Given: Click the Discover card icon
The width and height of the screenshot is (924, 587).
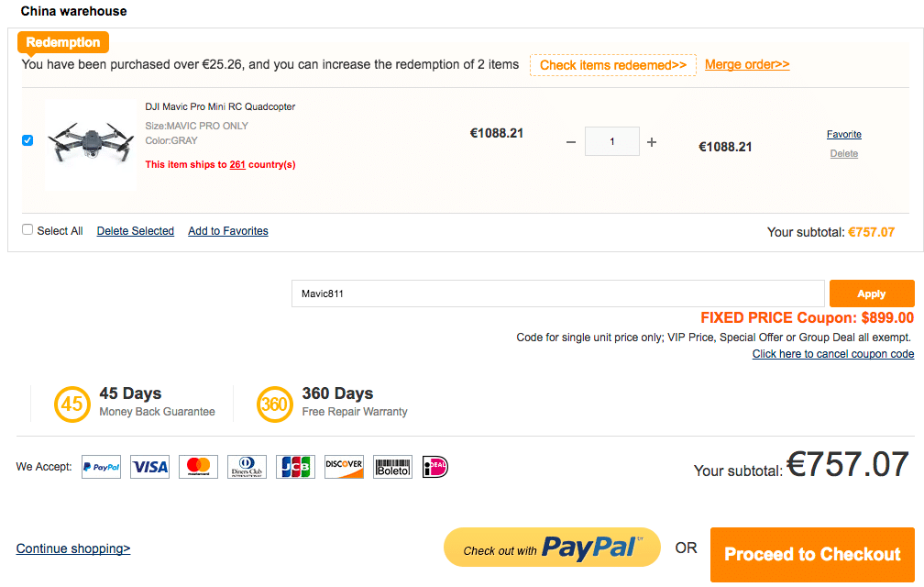Looking at the screenshot, I should (x=344, y=467).
